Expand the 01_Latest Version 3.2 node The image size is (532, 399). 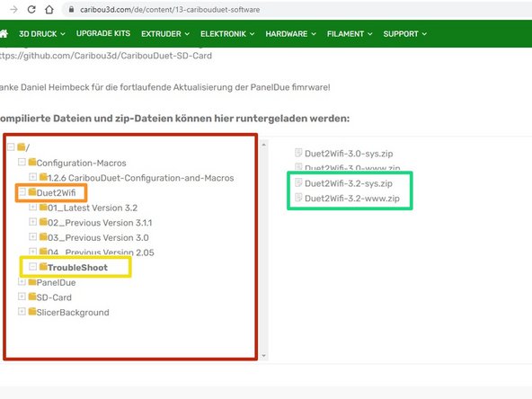coord(32,207)
